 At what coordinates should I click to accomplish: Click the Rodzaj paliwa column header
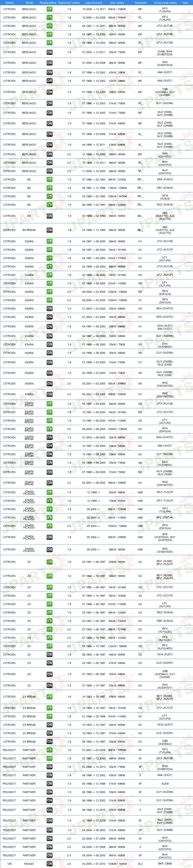click(x=48, y=3)
